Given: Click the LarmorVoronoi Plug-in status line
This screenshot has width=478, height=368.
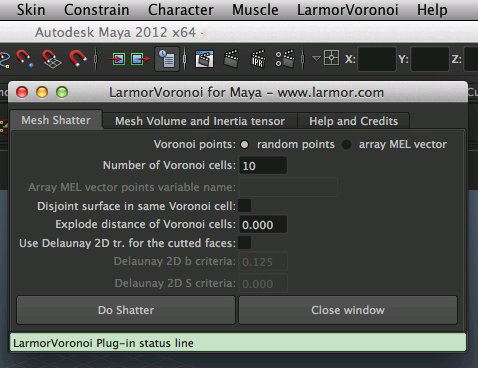Looking at the screenshot, I should coord(238,343).
